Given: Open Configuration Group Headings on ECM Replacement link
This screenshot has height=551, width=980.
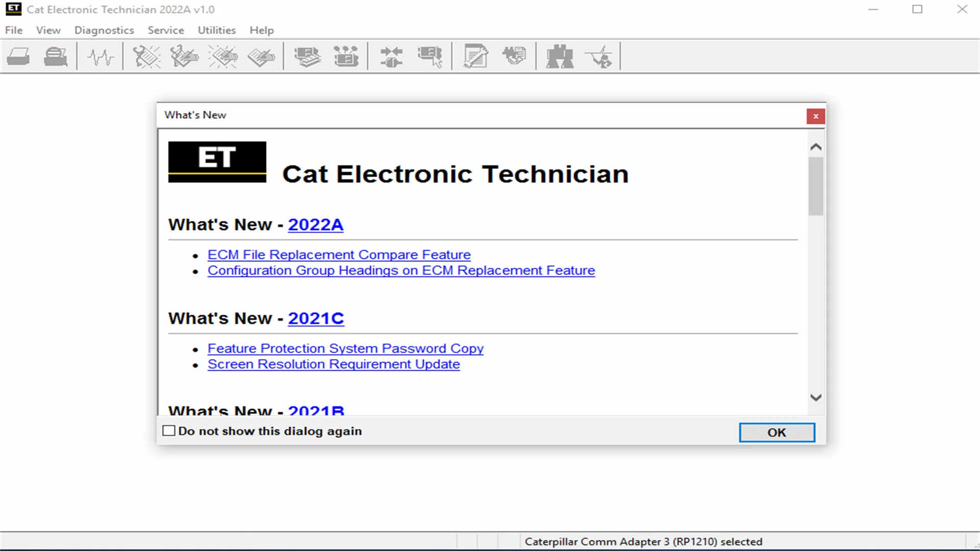Looking at the screenshot, I should click(401, 270).
